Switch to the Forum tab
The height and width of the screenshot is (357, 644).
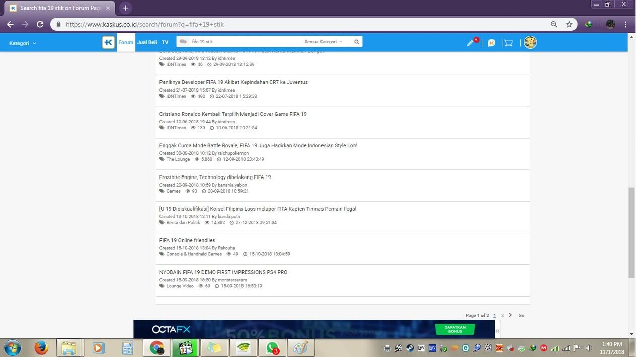(x=126, y=43)
